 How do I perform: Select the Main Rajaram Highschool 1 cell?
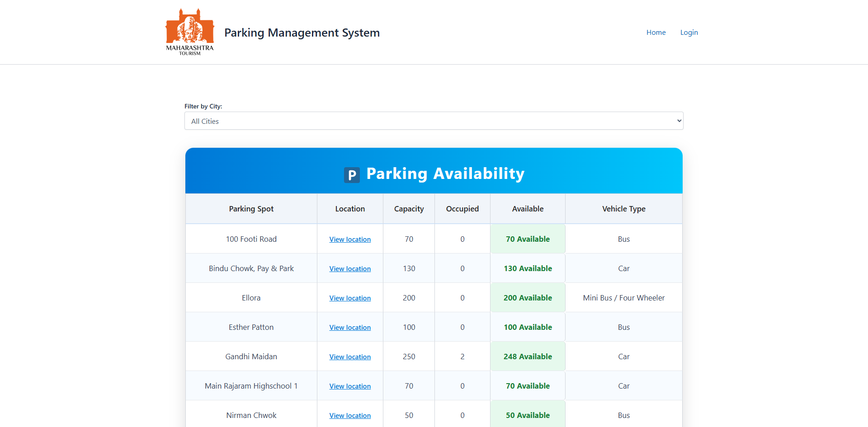tap(251, 386)
